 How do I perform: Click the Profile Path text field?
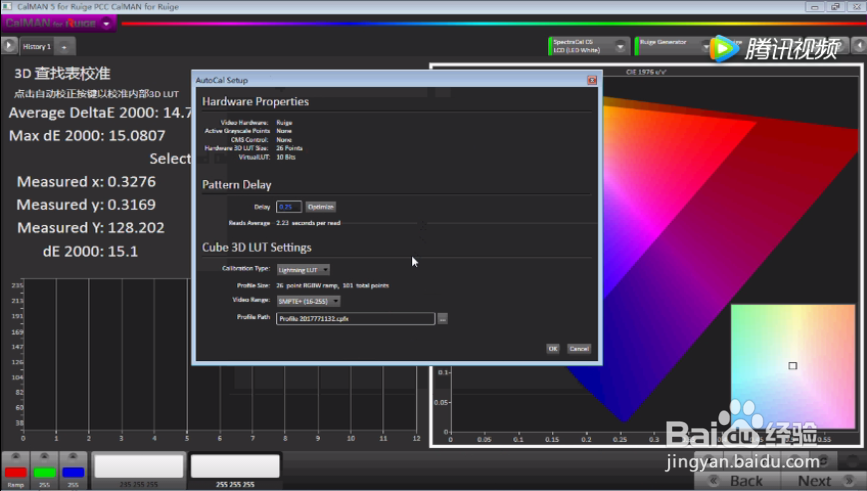pos(355,318)
